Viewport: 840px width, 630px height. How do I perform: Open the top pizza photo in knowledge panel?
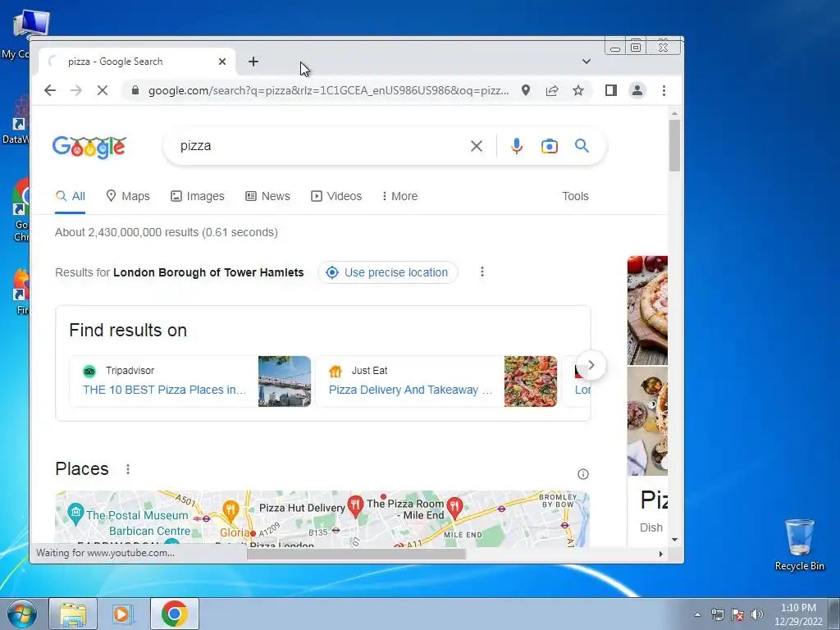(x=647, y=310)
